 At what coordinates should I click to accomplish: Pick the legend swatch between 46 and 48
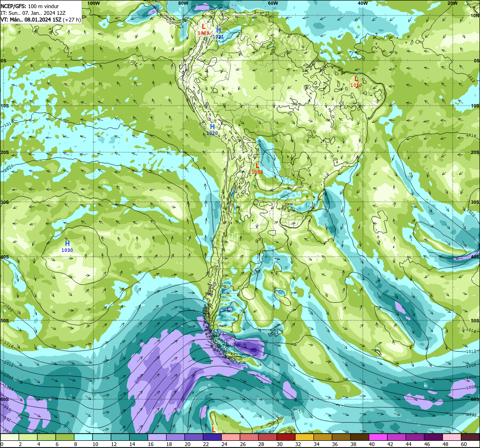pyautogui.click(x=433, y=437)
